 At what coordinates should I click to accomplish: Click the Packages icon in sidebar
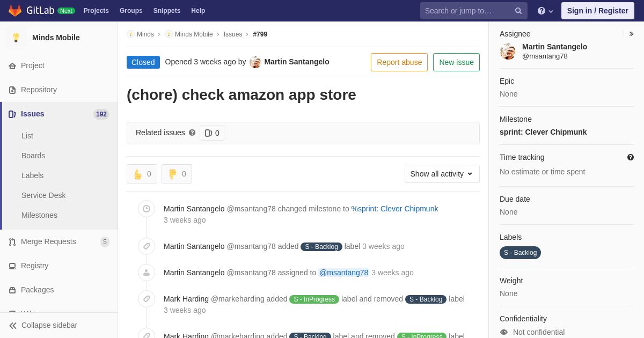(x=12, y=290)
